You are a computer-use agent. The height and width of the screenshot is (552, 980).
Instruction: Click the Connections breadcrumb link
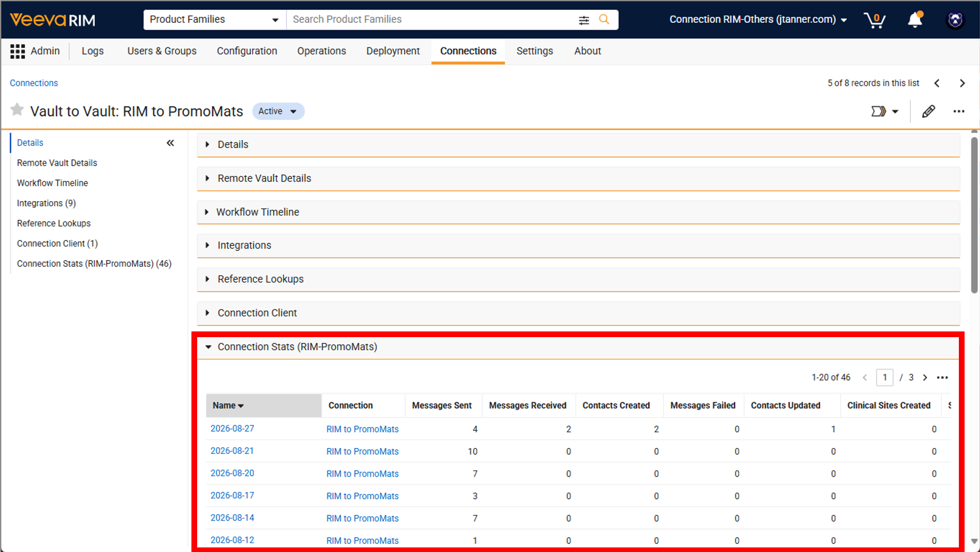tap(34, 83)
